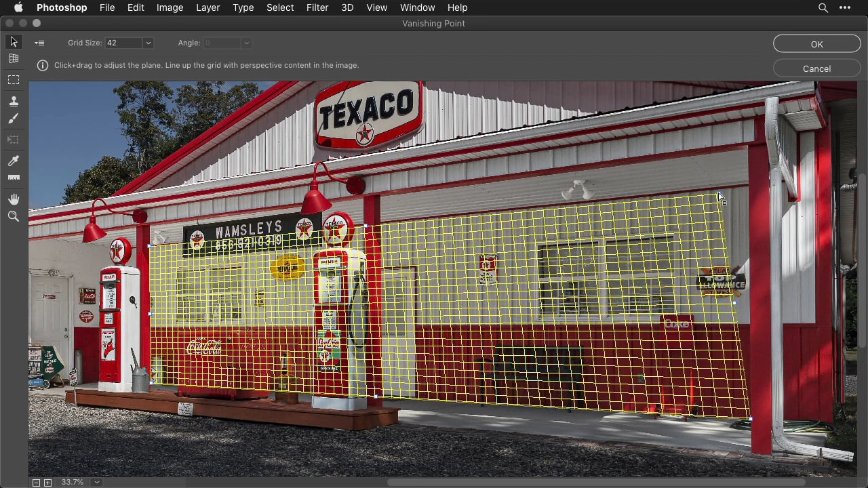Select the Eyedropper tool
The height and width of the screenshot is (488, 868).
pos(14,161)
